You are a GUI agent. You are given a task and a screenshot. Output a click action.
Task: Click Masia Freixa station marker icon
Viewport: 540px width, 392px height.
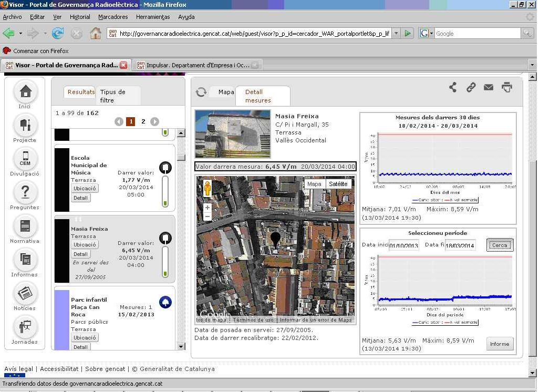(x=165, y=238)
